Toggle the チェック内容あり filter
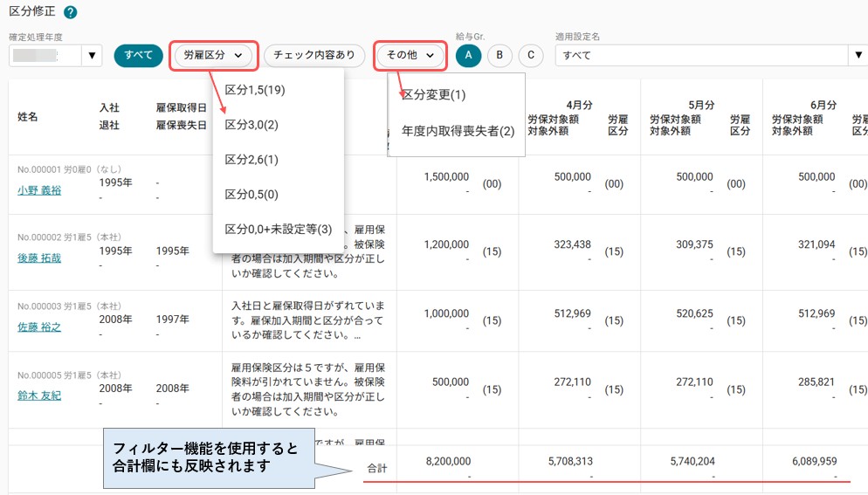The width and height of the screenshot is (868, 495). point(313,55)
